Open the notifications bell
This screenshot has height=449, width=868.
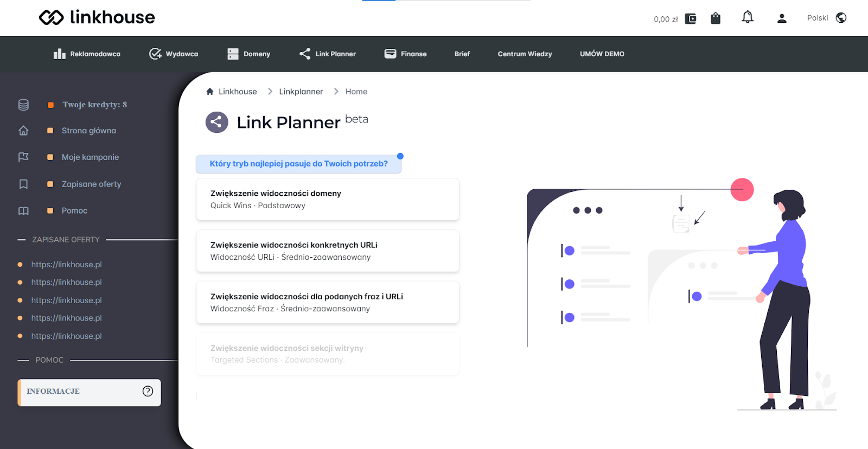pos(748,17)
